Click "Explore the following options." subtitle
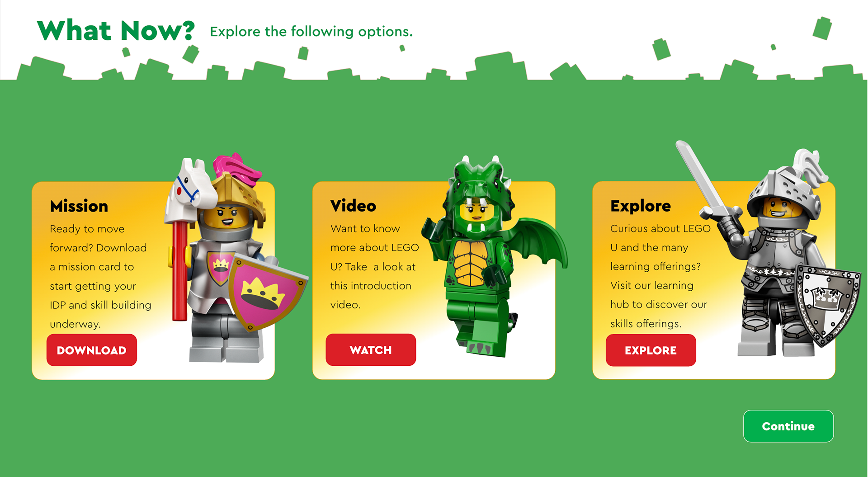 click(311, 32)
